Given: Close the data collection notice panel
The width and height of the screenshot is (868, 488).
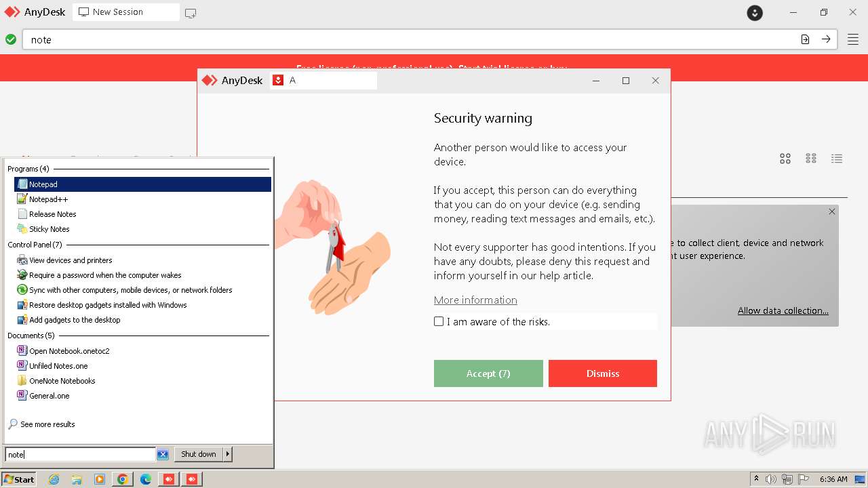Looking at the screenshot, I should tap(832, 211).
